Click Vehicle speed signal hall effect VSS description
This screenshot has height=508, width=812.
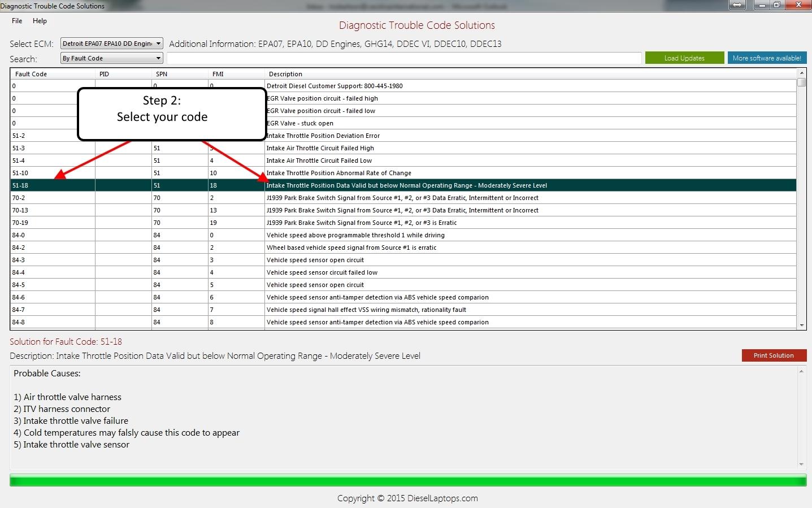point(366,310)
